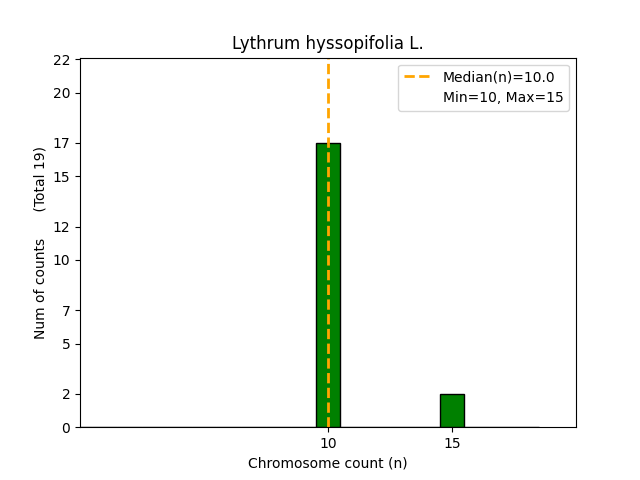
Task: Click the y-axis tick label 22
Action: coord(61,60)
